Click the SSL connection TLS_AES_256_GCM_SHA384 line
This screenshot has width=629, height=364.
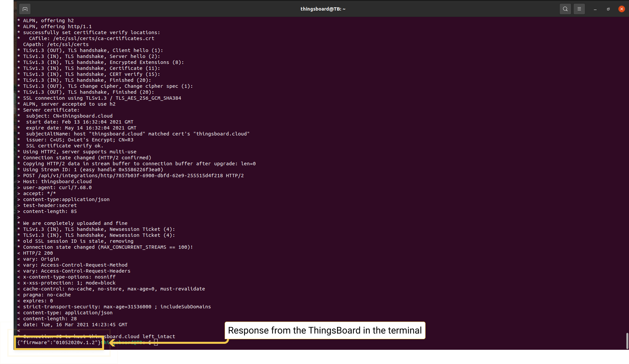[x=99, y=98]
